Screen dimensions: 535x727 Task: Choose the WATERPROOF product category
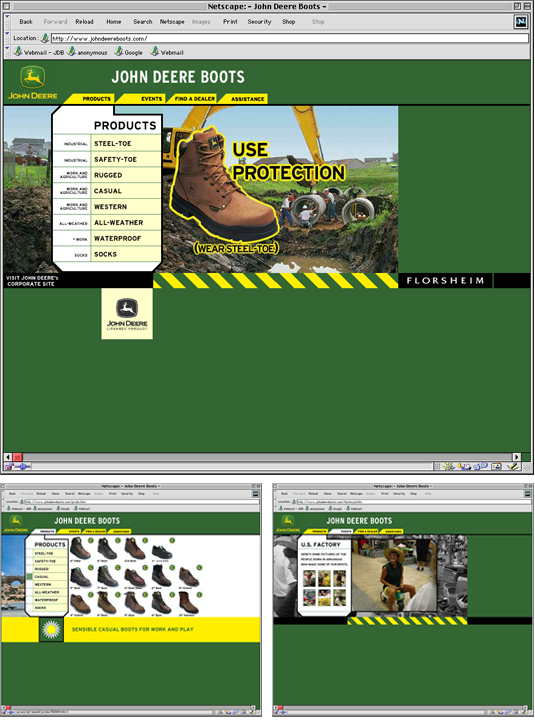(118, 238)
